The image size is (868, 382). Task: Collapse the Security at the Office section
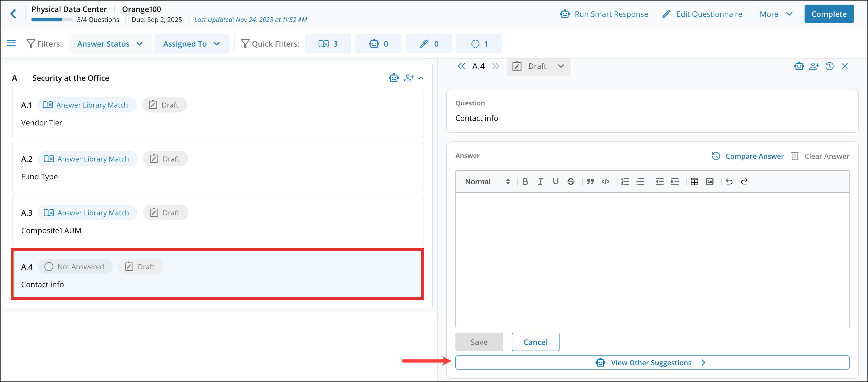(421, 77)
